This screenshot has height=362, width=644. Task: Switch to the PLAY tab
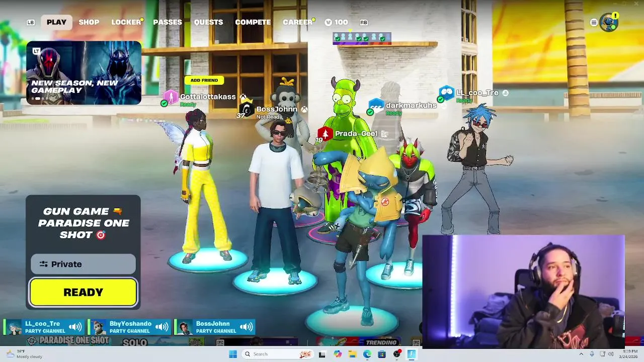click(x=56, y=22)
